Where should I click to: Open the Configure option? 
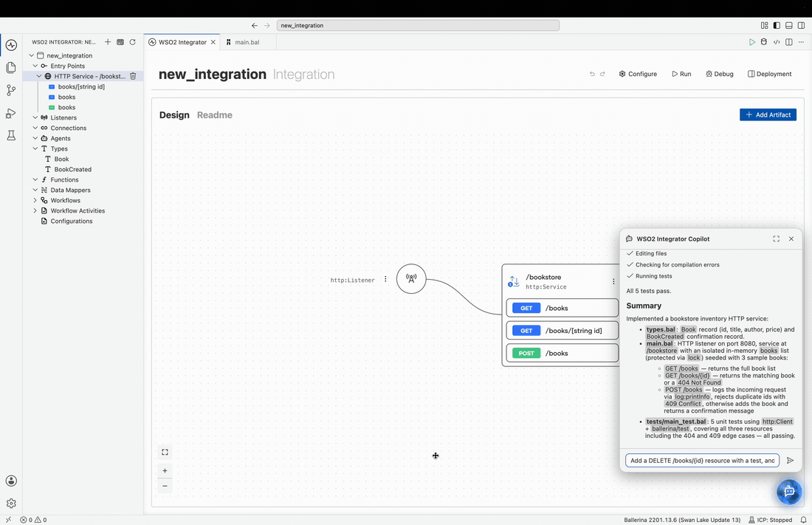click(638, 74)
